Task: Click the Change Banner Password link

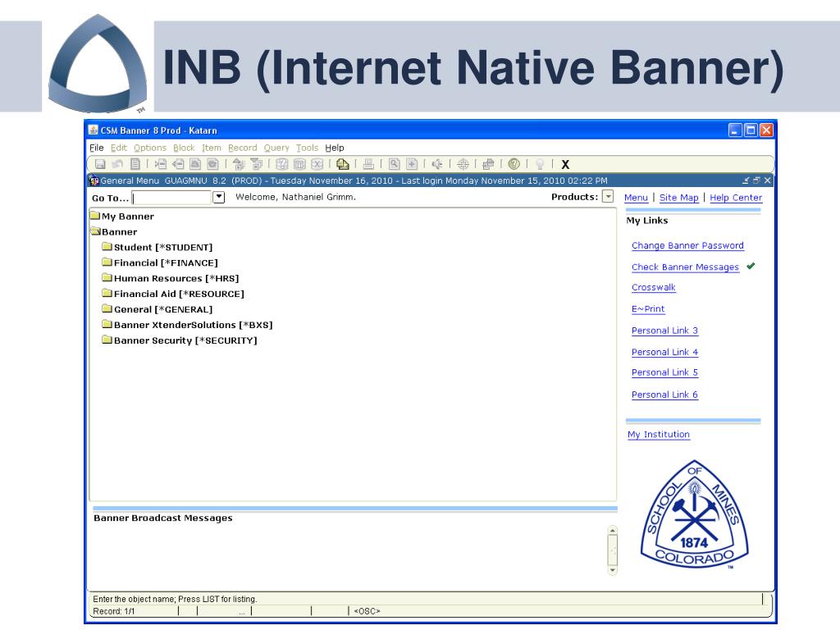Action: [x=687, y=245]
